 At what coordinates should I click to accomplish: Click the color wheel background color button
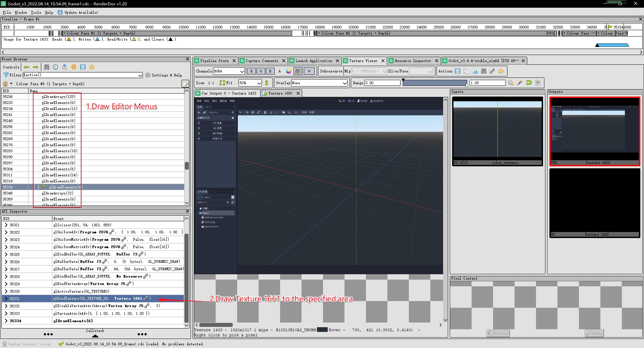(x=288, y=71)
